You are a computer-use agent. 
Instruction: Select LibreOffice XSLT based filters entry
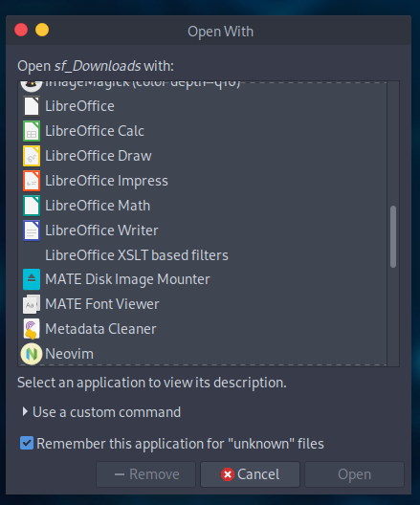point(202,255)
